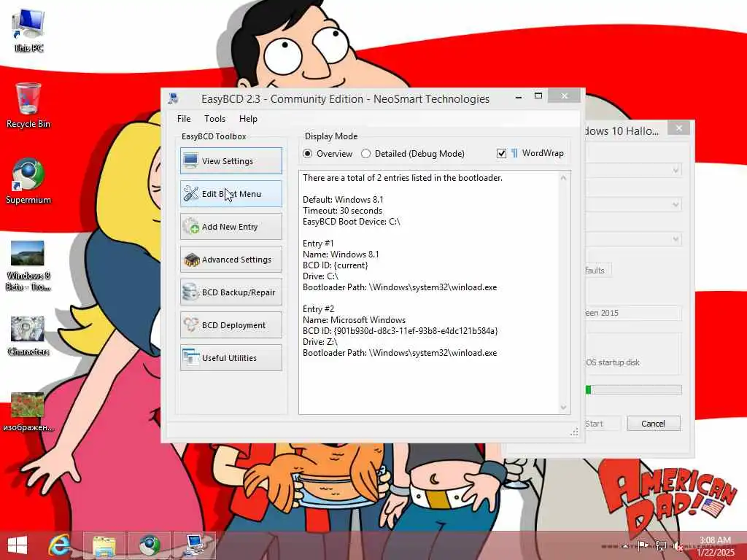Click EasyBCD taskbar icon
747x560 pixels.
[x=194, y=545]
